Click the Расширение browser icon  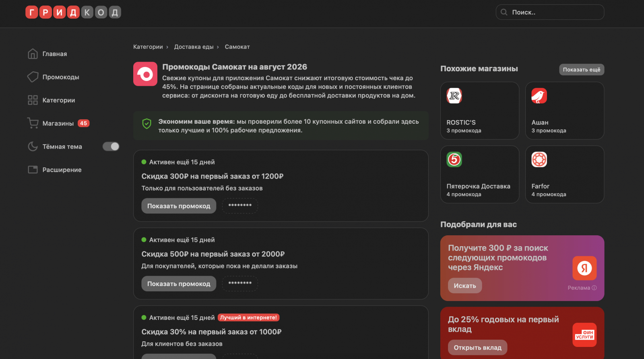coord(33,170)
